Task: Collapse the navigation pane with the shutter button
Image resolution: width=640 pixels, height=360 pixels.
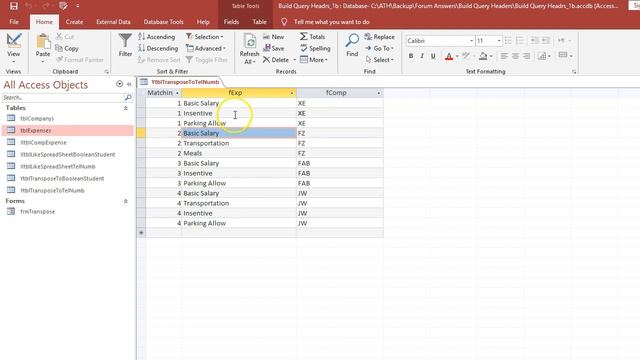Action: [129, 84]
